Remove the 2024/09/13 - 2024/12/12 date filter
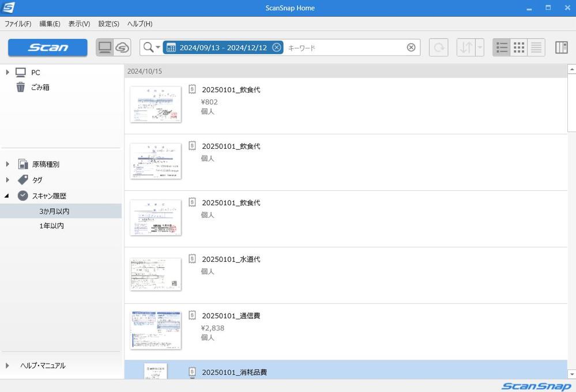The height and width of the screenshot is (392, 576). coord(277,47)
